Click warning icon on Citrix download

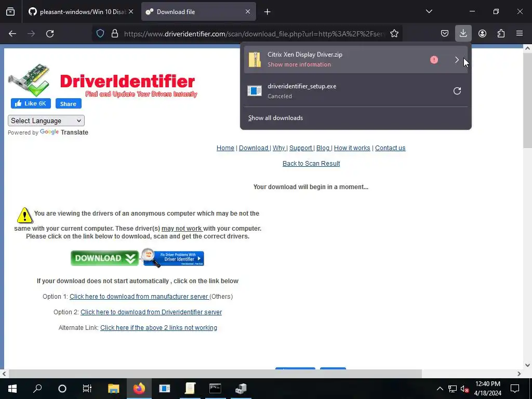[434, 60]
